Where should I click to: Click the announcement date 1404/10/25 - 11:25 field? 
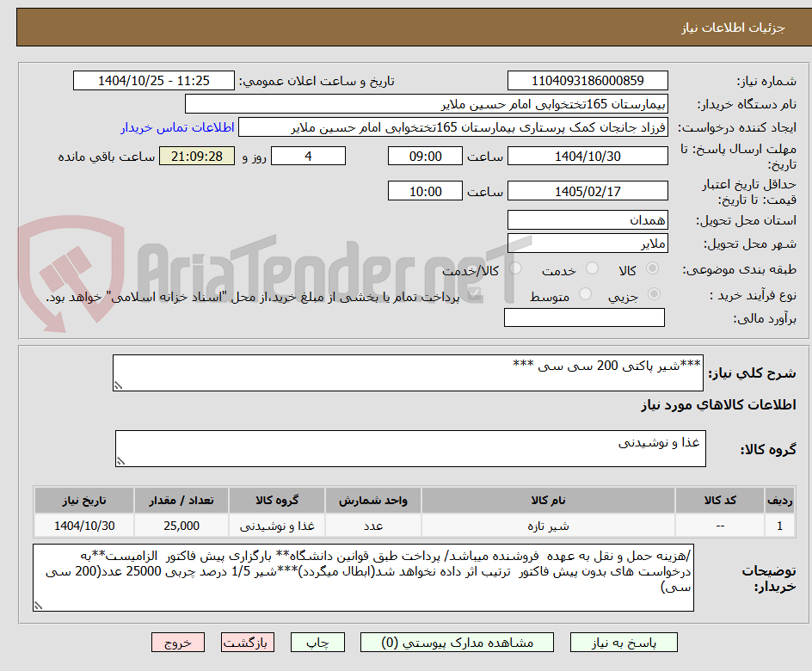point(154,81)
